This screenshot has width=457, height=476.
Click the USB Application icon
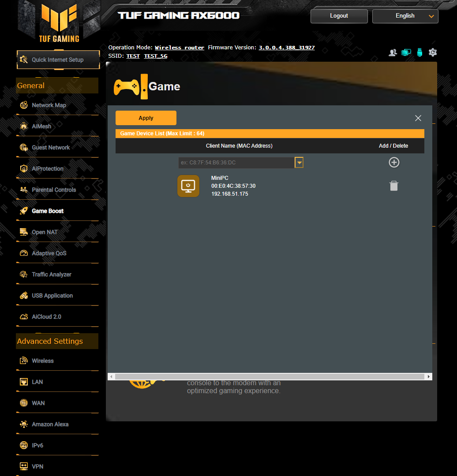24,296
